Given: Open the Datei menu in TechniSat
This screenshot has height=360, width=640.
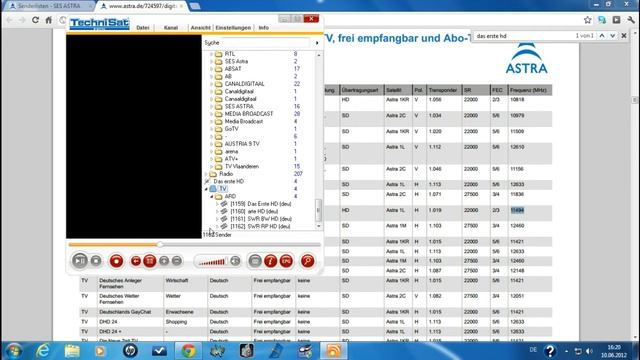Looking at the screenshot, I should pyautogui.click(x=143, y=28).
